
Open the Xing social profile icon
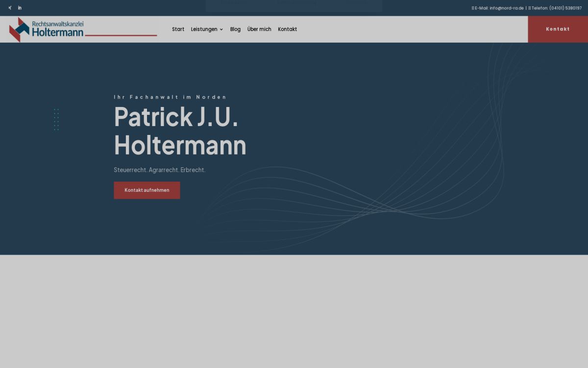click(x=10, y=8)
